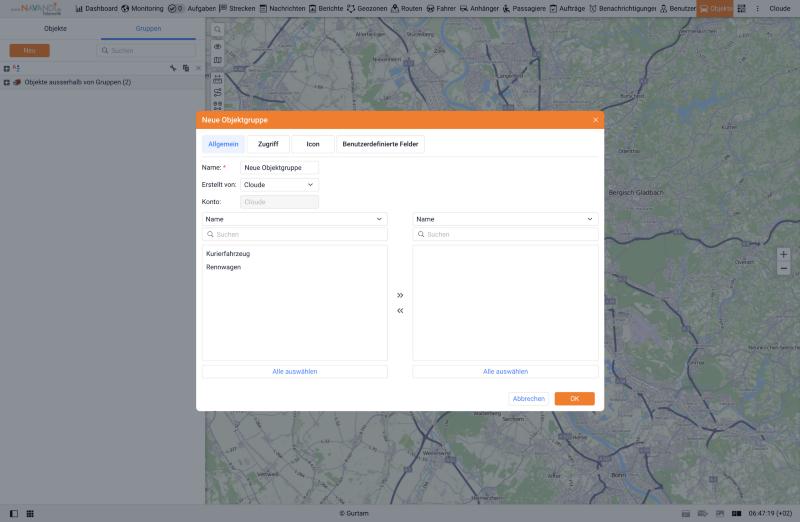Click the sidebar Suchen search box

point(146,51)
